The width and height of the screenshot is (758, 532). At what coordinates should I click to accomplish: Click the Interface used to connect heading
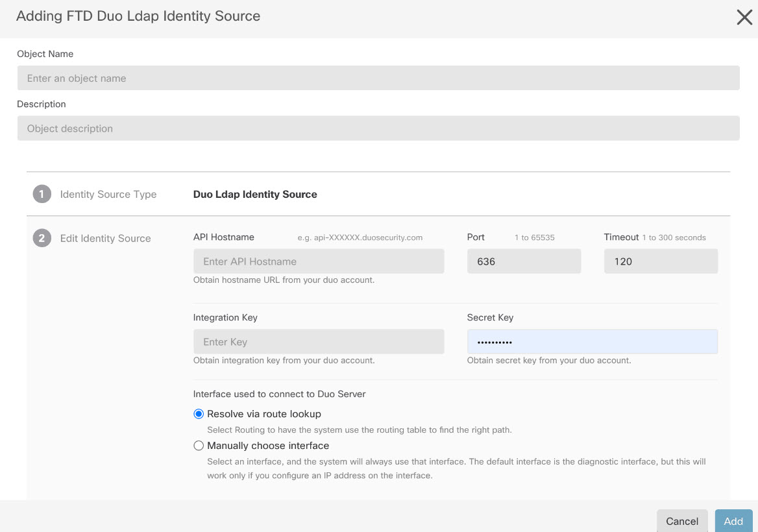[280, 394]
